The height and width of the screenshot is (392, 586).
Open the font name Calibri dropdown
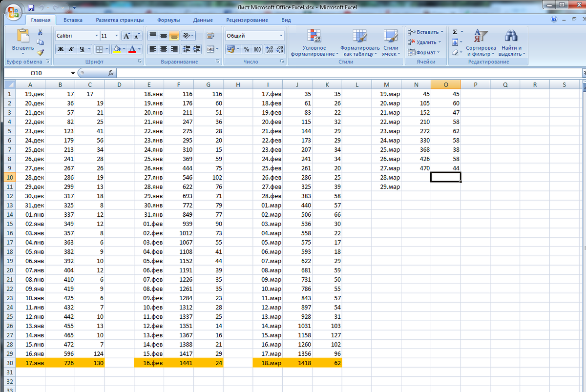(96, 36)
